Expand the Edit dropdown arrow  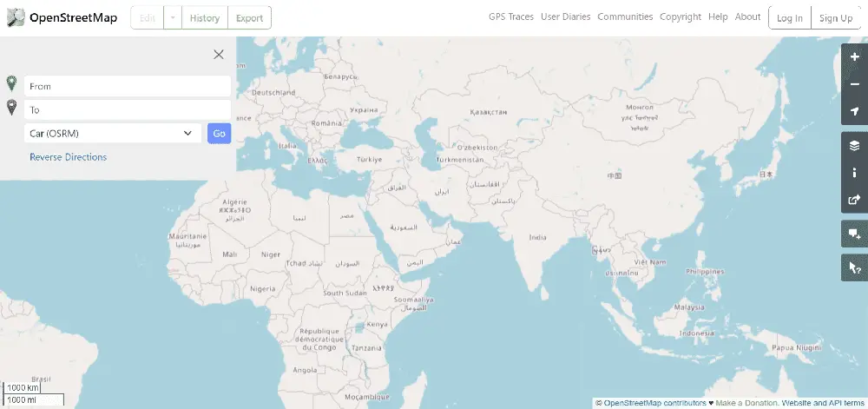pos(172,17)
